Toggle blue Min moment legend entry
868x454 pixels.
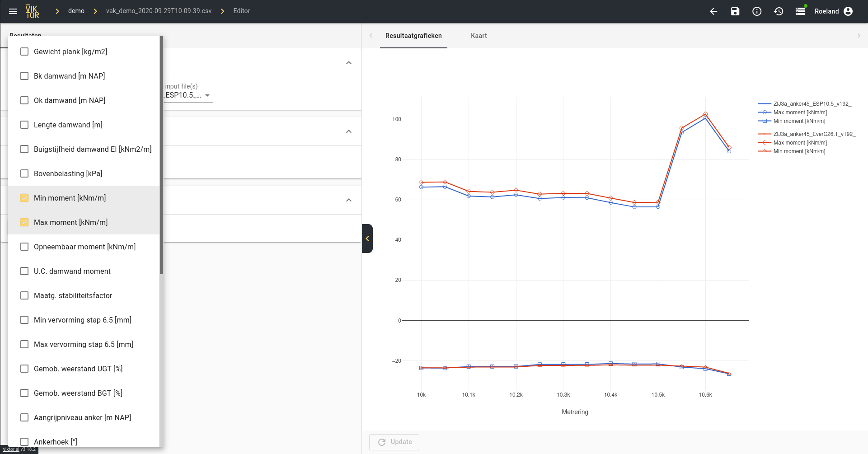pyautogui.click(x=792, y=121)
